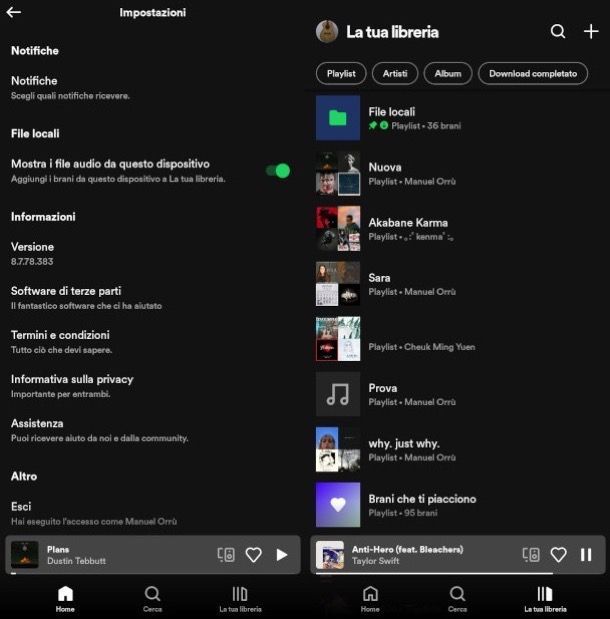Like Anti-Hero with the heart icon

558,555
